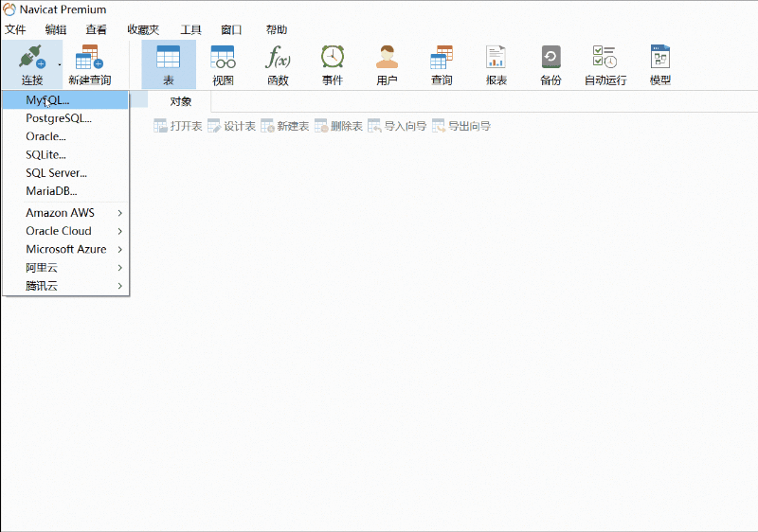
Task: Open the 编辑 menu
Action: click(56, 30)
